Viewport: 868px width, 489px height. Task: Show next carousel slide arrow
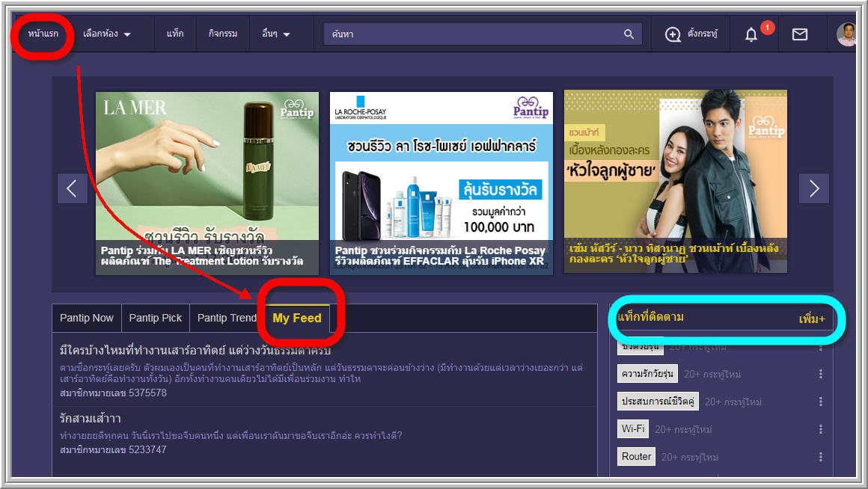(x=814, y=188)
